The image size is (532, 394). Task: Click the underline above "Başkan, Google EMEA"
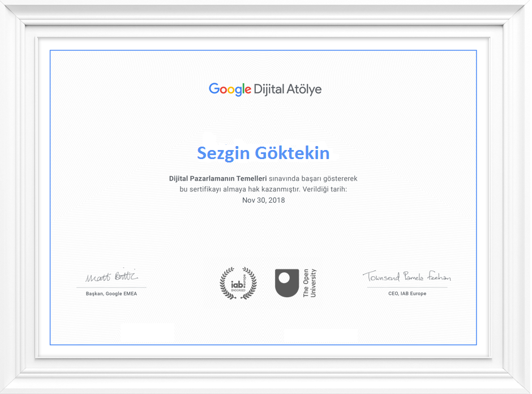(111, 288)
